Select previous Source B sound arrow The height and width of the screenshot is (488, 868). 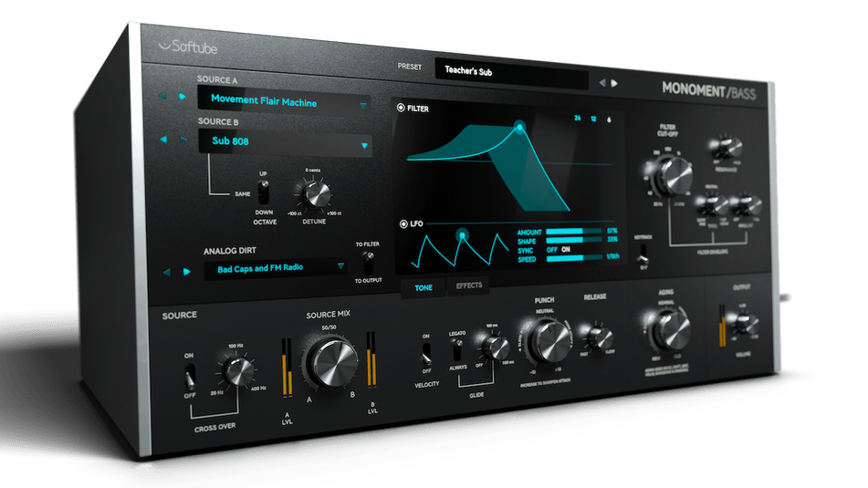click(x=163, y=140)
